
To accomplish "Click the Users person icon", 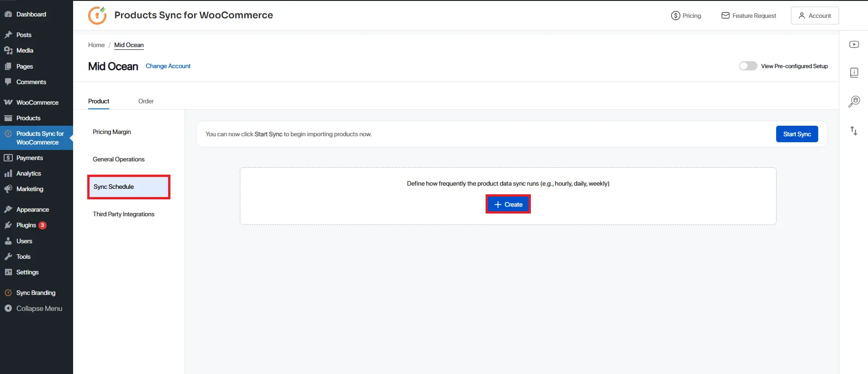I will [x=8, y=241].
